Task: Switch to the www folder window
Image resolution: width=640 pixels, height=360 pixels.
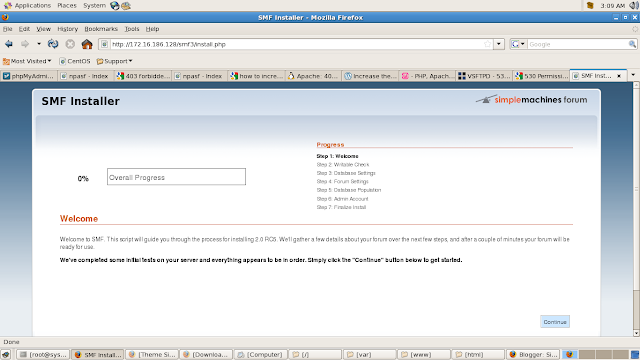Action: point(424,354)
